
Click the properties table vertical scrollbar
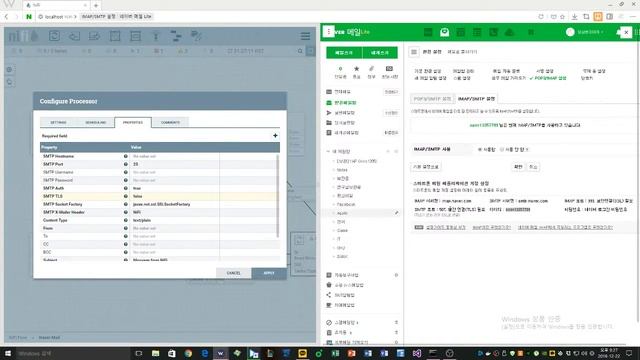tap(278, 196)
